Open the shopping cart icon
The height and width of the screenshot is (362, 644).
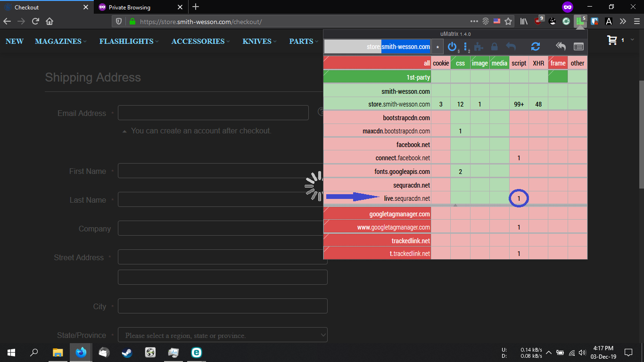tap(612, 41)
